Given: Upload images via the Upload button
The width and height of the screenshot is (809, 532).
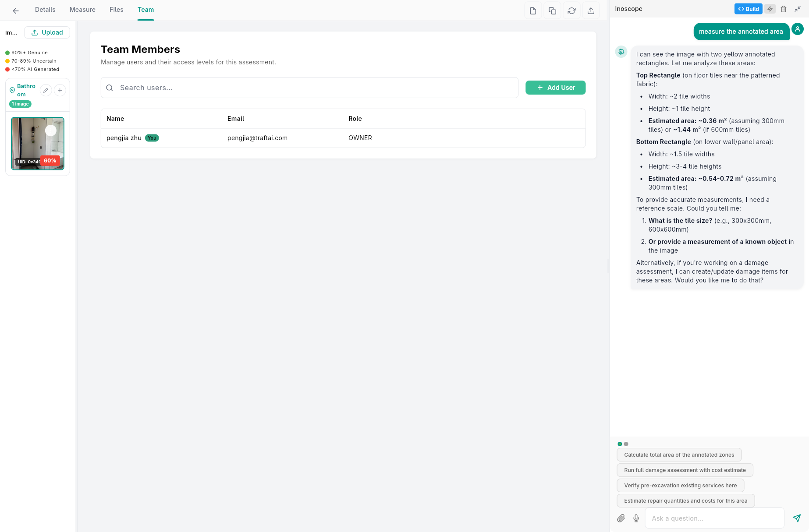Looking at the screenshot, I should (x=47, y=32).
